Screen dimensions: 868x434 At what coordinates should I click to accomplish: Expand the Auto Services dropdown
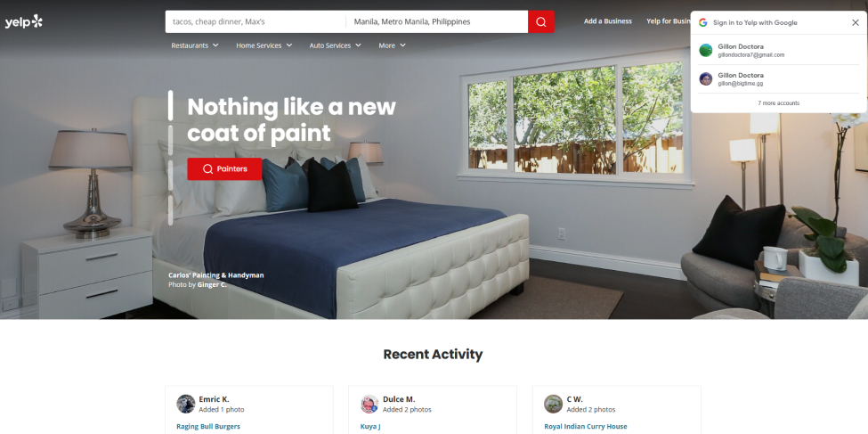335,45
